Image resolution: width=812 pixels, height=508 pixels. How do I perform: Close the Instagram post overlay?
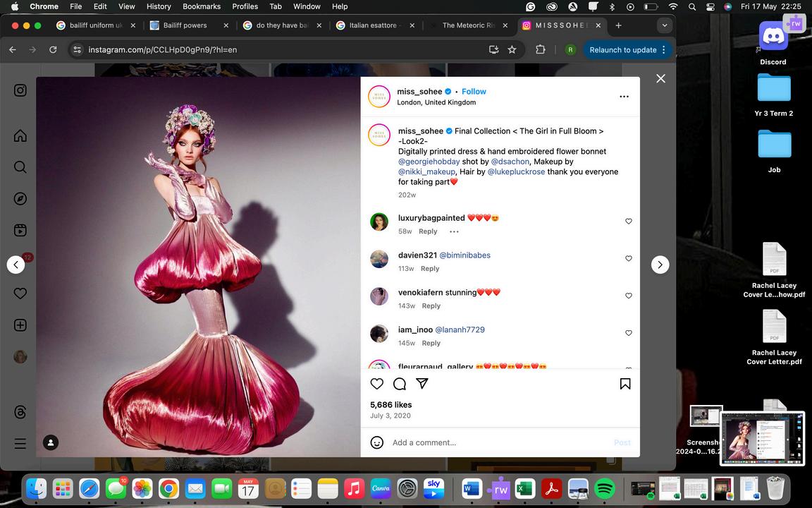tap(660, 78)
